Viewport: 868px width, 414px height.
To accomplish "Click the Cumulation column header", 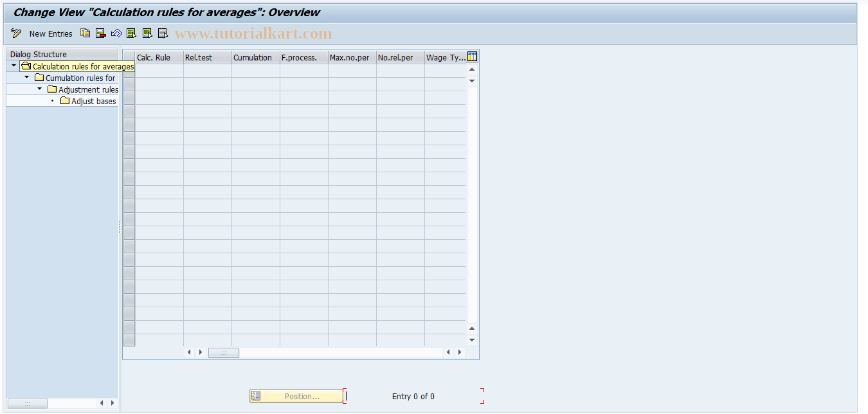I will coord(256,57).
